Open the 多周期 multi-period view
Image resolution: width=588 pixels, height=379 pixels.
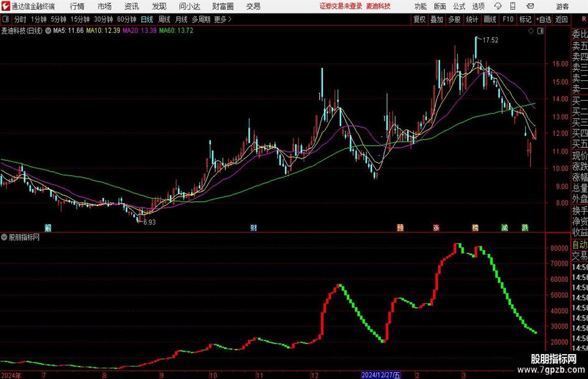(201, 19)
